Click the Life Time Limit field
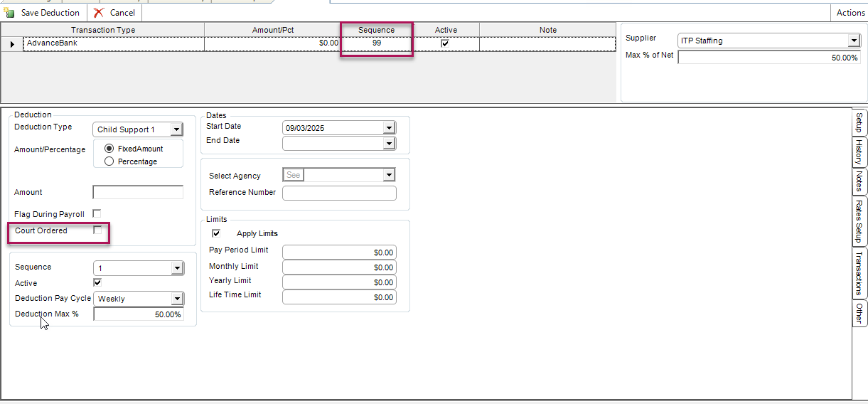Viewport: 868px width, 404px height. click(339, 297)
